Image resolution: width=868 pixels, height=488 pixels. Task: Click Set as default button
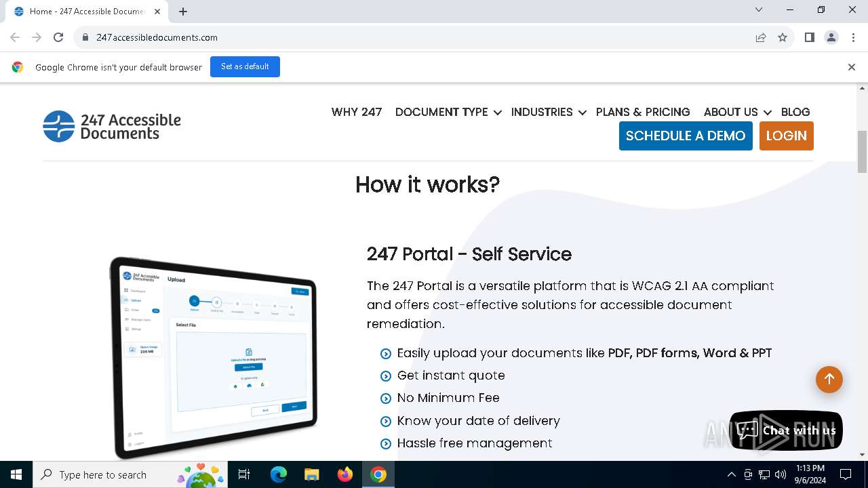(245, 66)
